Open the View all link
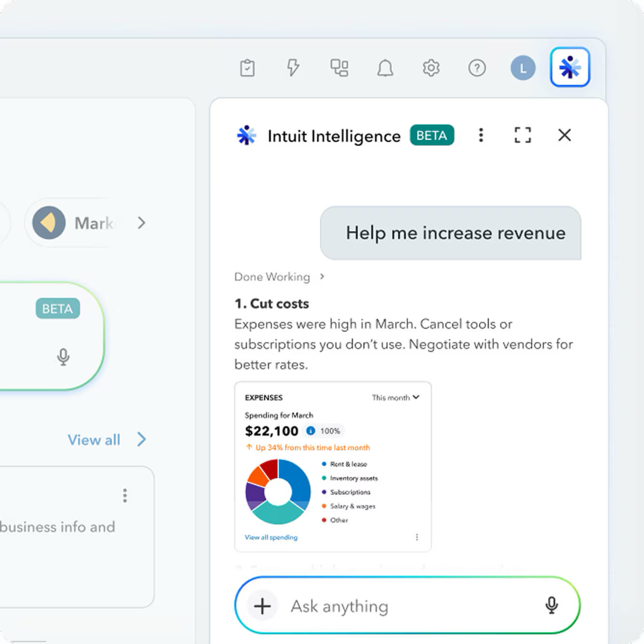 click(x=94, y=440)
